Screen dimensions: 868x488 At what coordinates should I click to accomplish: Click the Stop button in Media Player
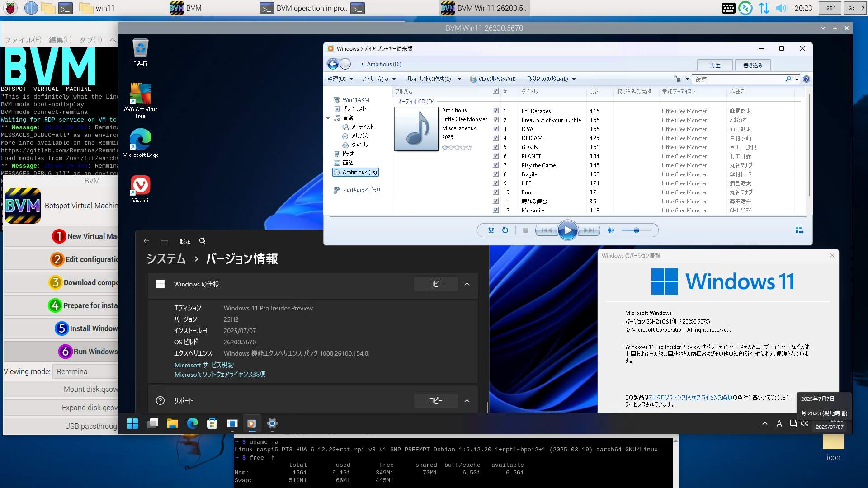(525, 230)
